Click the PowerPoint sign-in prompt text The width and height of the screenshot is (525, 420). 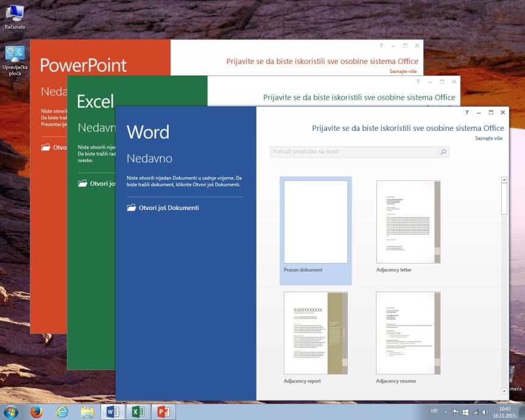click(322, 61)
